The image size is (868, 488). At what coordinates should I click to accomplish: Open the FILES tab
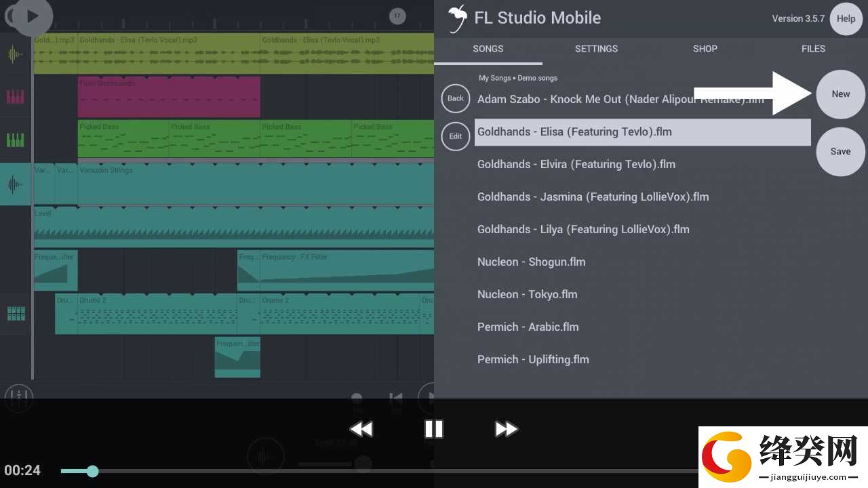coord(813,49)
